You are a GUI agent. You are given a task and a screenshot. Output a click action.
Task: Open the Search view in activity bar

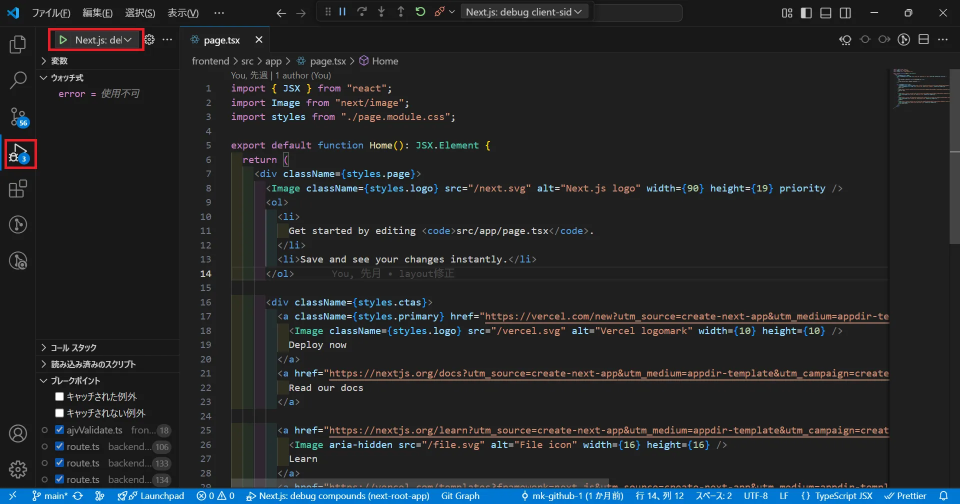18,80
